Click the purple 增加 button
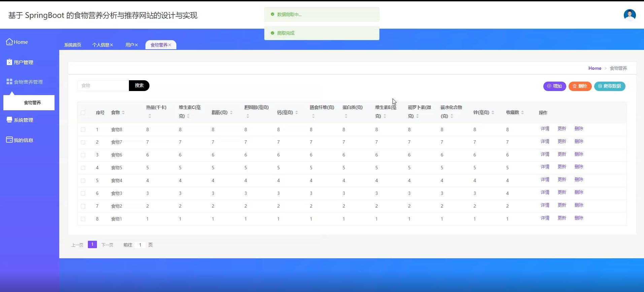Image resolution: width=644 pixels, height=292 pixels. [554, 86]
